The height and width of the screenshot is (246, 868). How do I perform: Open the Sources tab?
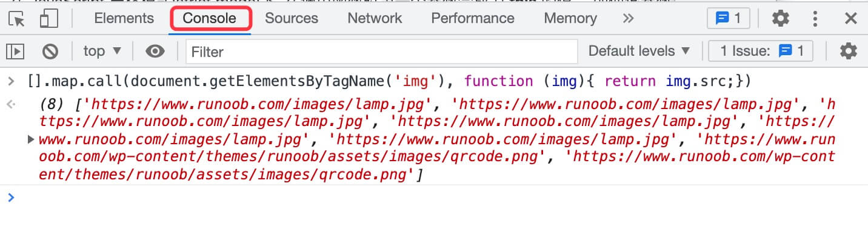[x=292, y=18]
